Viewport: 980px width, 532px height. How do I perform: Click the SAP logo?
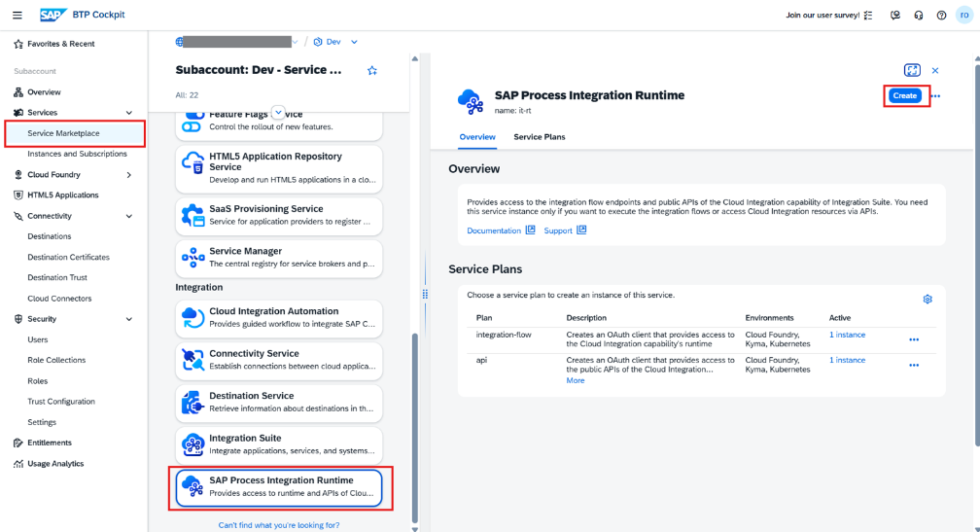click(x=52, y=15)
